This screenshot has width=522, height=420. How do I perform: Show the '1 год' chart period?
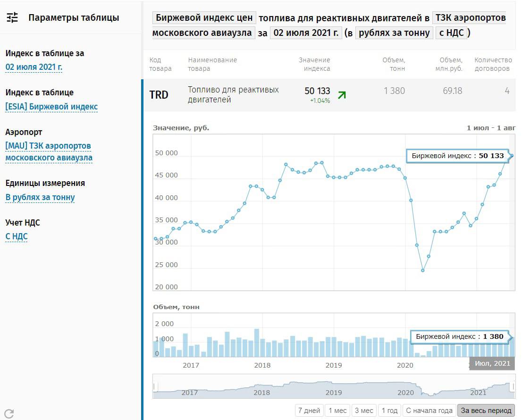click(389, 411)
